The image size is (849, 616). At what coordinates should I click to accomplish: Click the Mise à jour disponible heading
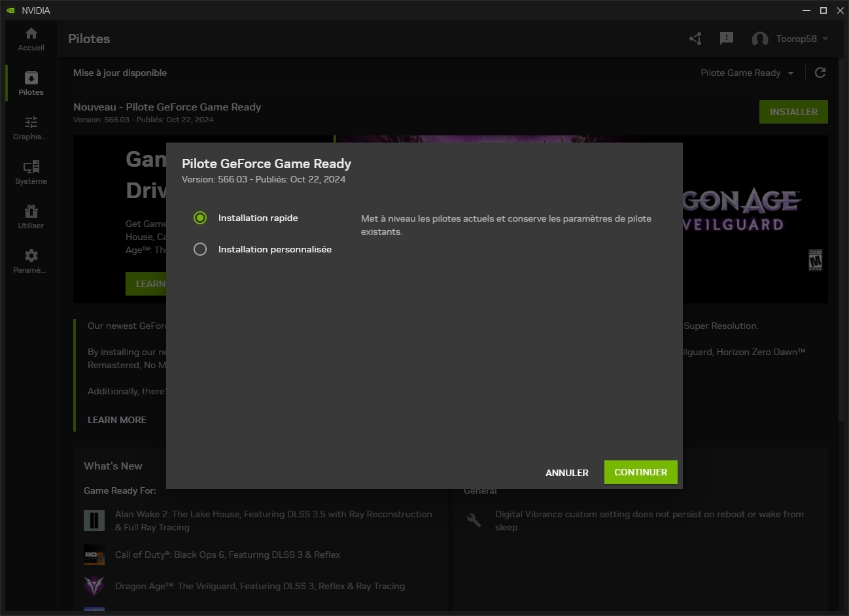coord(120,73)
